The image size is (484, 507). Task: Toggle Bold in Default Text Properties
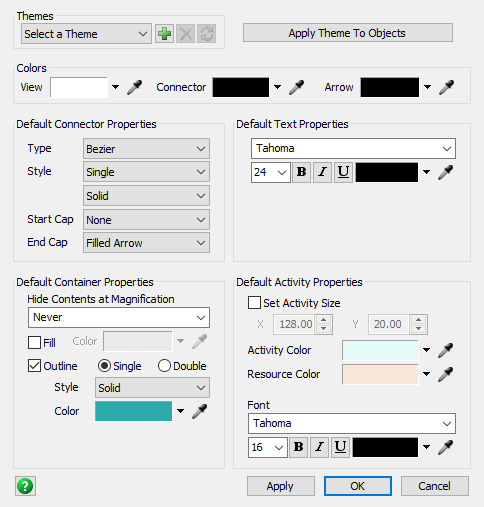301,172
